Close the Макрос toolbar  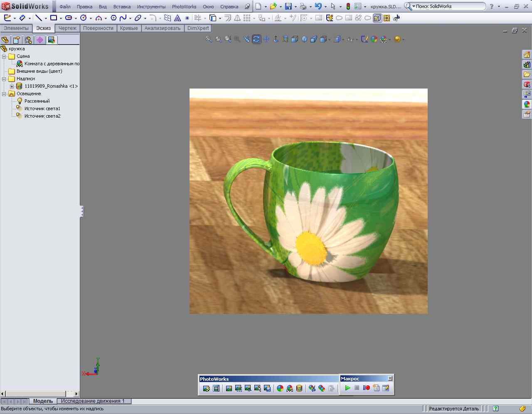pyautogui.click(x=390, y=378)
